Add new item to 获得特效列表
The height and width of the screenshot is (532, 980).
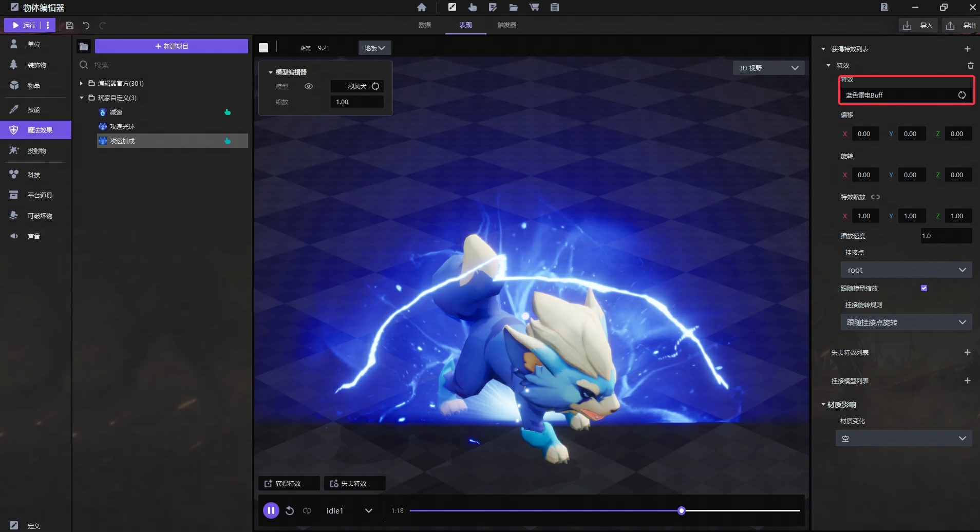click(x=968, y=49)
